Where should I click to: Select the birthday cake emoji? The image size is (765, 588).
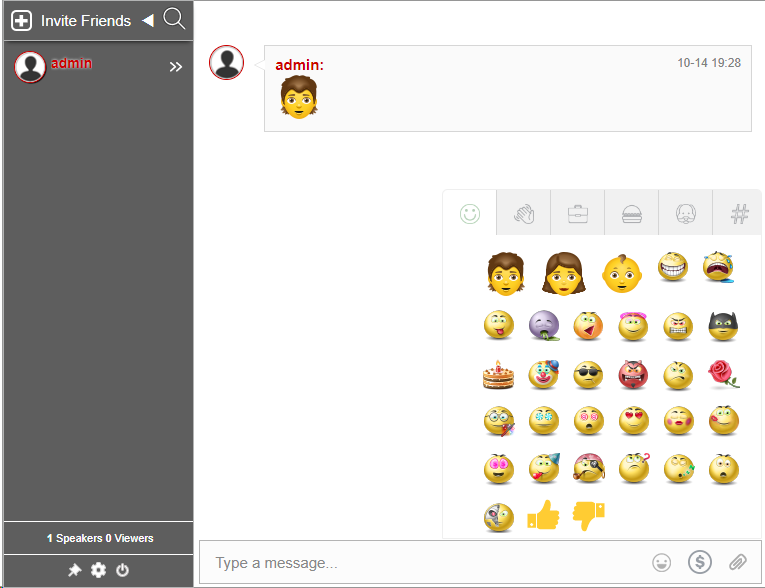pos(498,374)
